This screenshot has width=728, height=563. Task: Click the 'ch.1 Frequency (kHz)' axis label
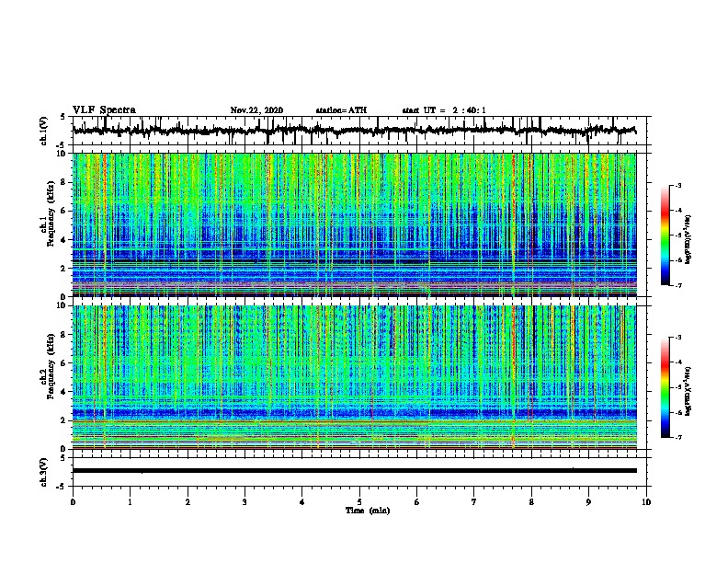pyautogui.click(x=48, y=213)
